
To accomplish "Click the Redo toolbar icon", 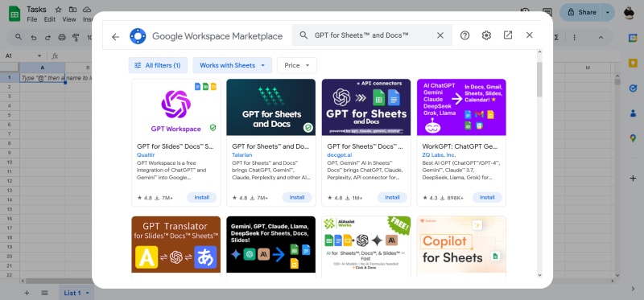I will tap(47, 37).
